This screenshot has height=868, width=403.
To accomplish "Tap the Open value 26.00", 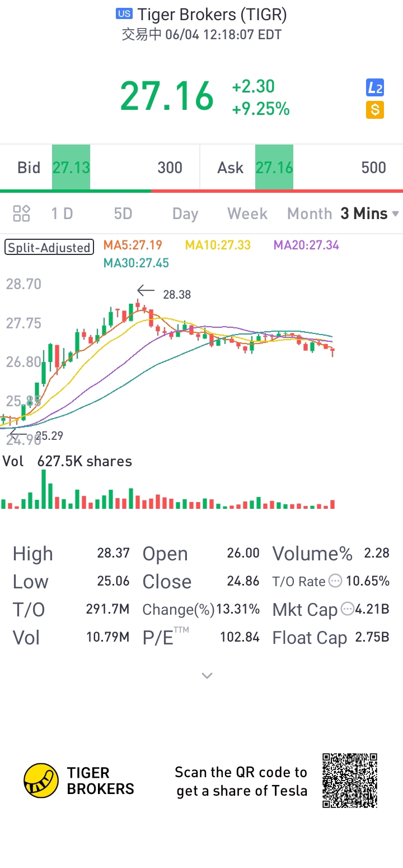I will click(243, 553).
